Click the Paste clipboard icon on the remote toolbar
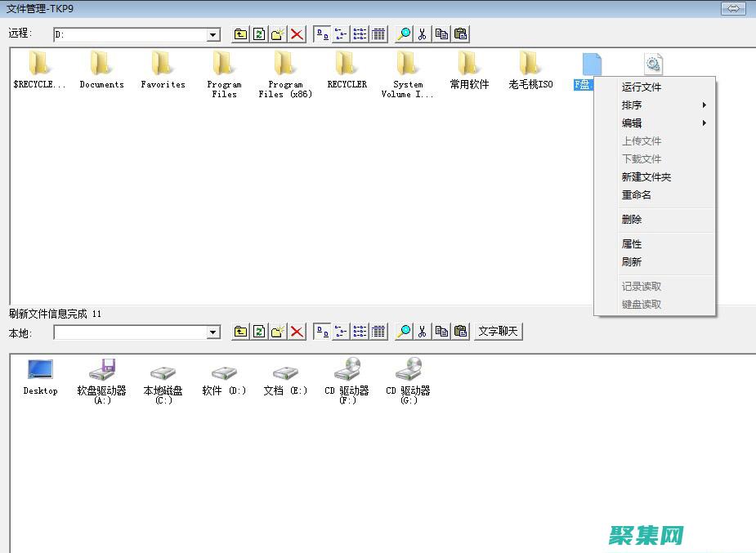The image size is (756, 553). click(x=460, y=33)
